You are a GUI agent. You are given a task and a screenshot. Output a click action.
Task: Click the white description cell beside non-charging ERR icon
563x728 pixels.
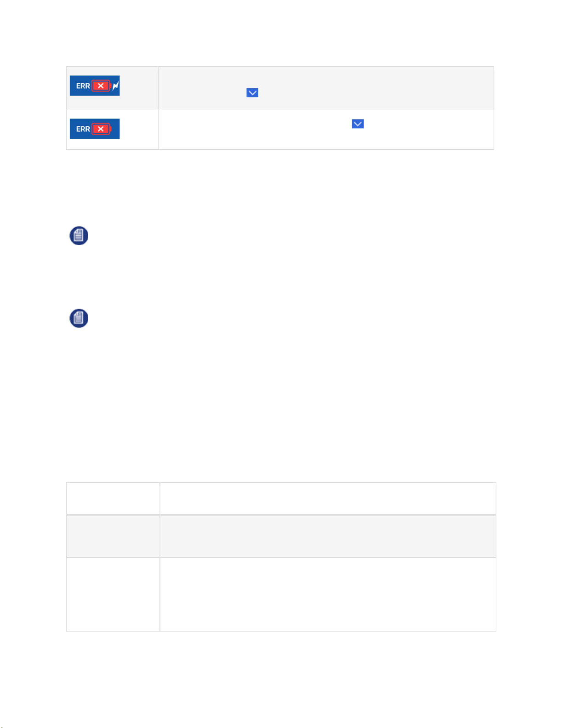(326, 130)
